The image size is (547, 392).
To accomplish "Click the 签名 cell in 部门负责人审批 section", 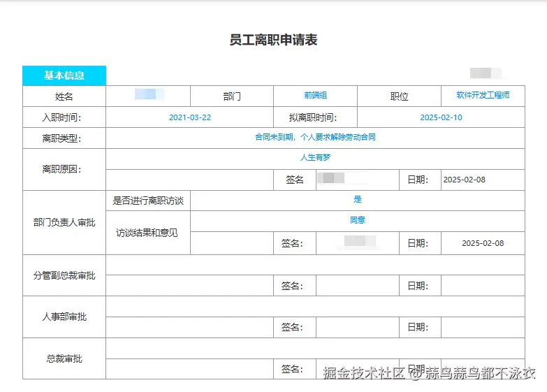I will [357, 243].
